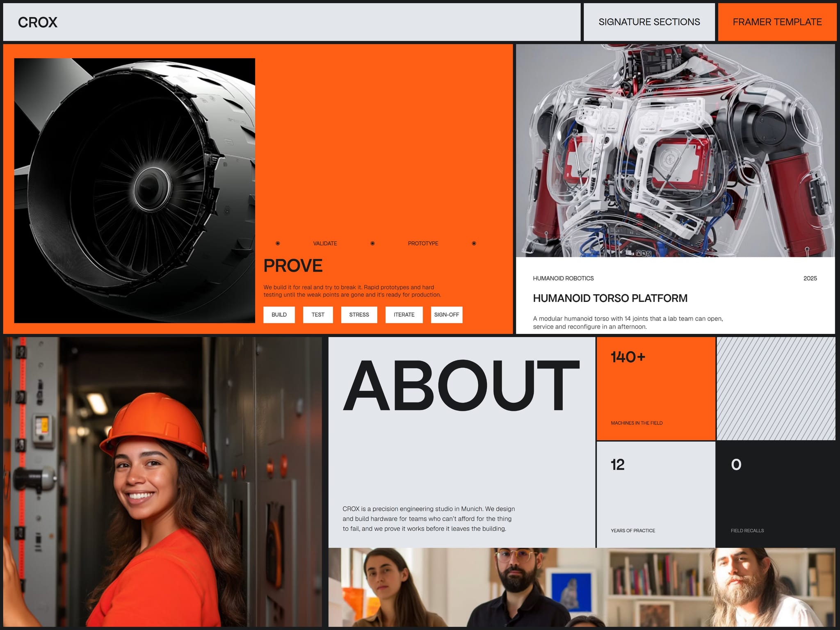This screenshot has height=630, width=840.
Task: Click the Framer Template button
Action: pyautogui.click(x=777, y=22)
